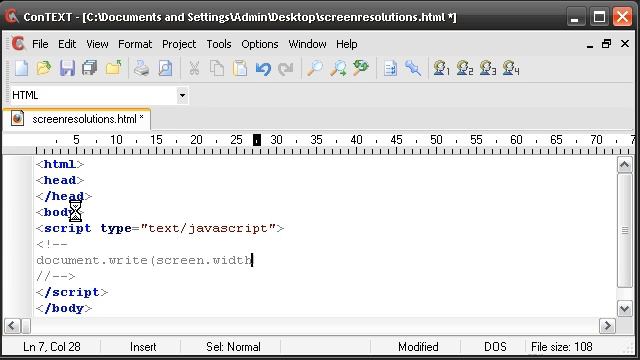Open Print Preview from toolbar
The width and height of the screenshot is (640, 360).
coord(165,68)
